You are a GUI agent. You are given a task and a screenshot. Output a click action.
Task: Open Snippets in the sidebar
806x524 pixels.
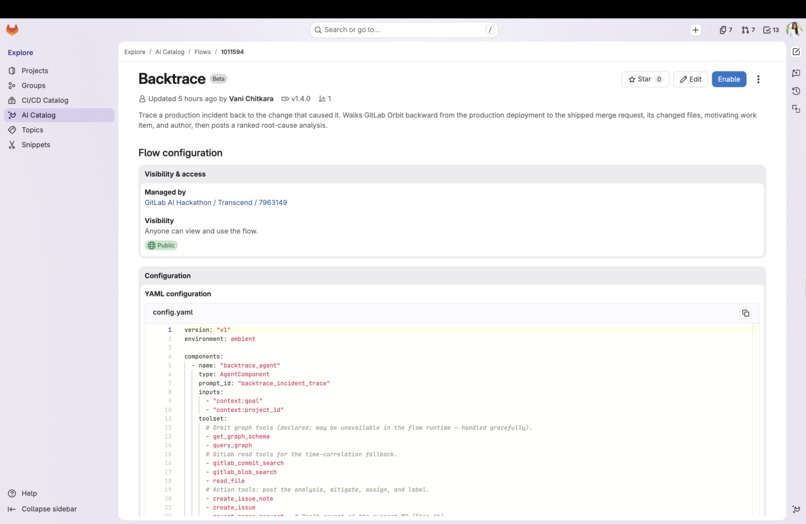(59, 145)
